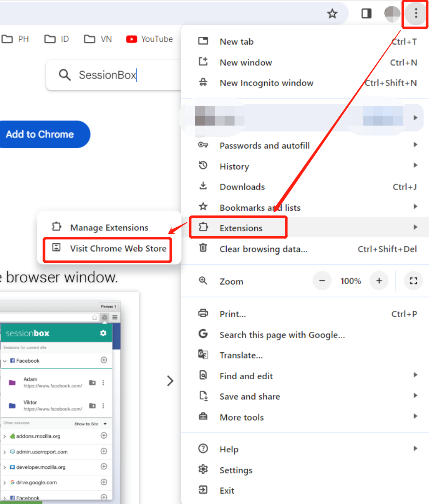This screenshot has width=429, height=504.
Task: Open the YouTube bookmark
Action: pyautogui.click(x=149, y=39)
